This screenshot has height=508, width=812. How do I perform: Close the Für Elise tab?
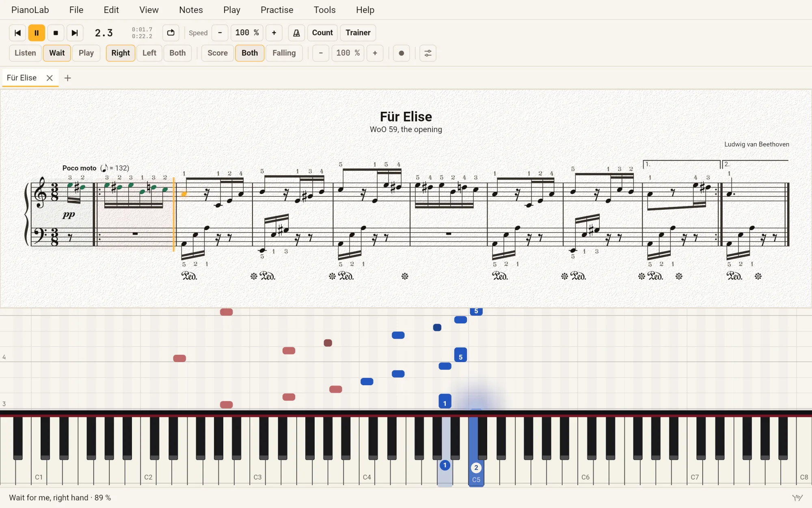[50, 78]
